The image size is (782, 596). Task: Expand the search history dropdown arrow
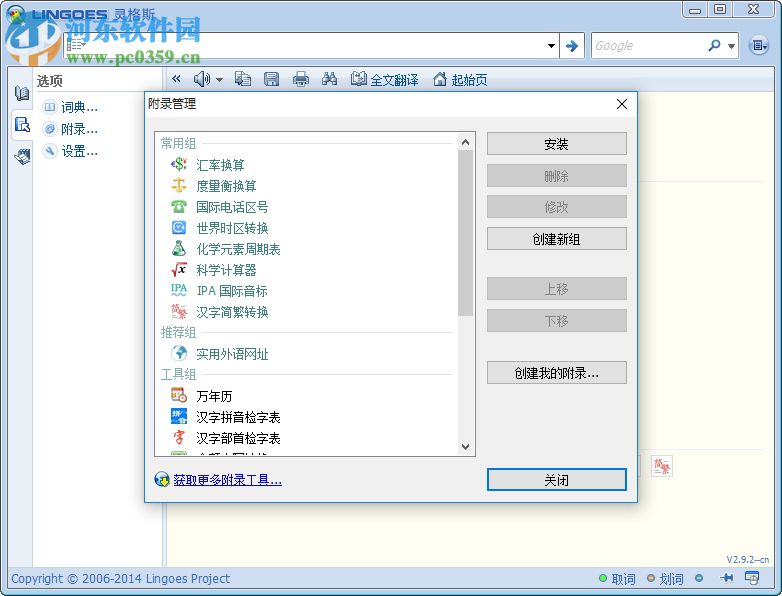point(551,46)
